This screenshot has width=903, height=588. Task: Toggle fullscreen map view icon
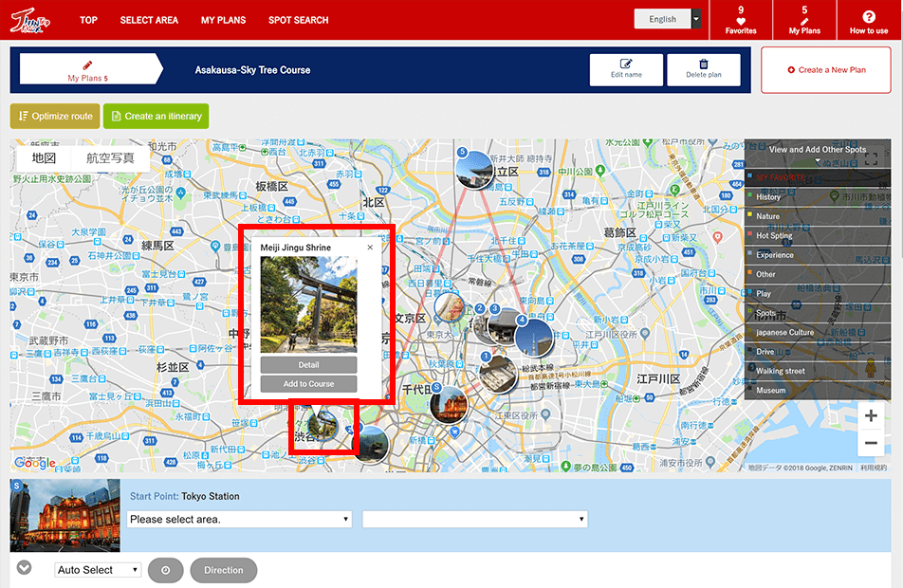click(x=871, y=158)
